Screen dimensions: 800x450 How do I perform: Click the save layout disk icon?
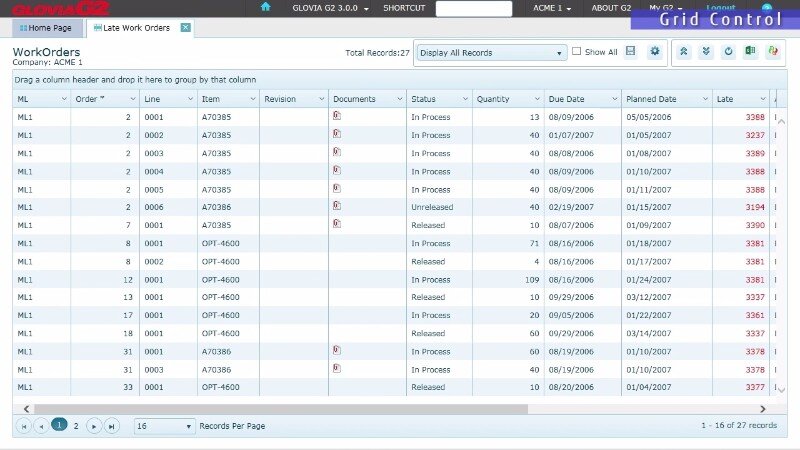(630, 52)
